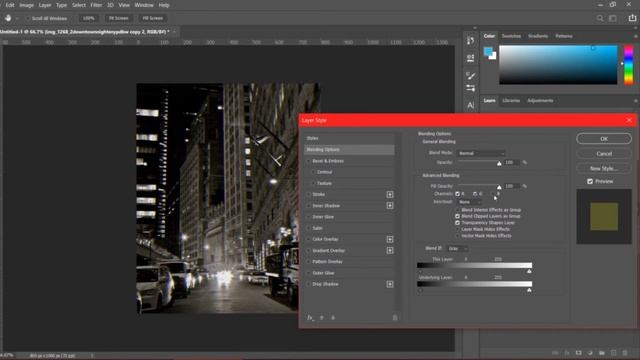Click This Layer white point slider handle

coord(529,271)
